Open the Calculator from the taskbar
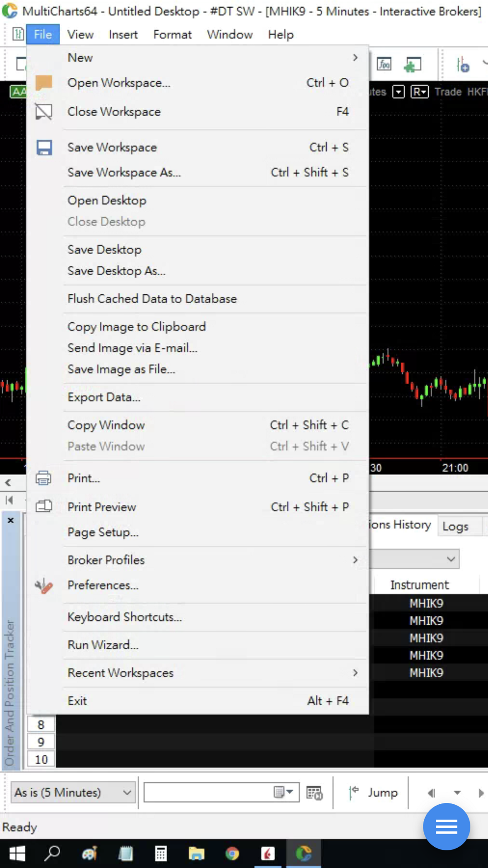The width and height of the screenshot is (488, 868). point(161,854)
